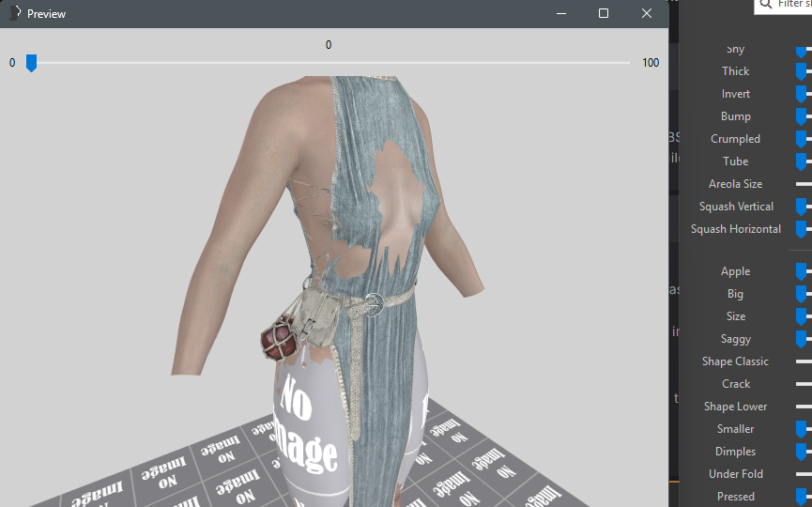Click the Invert slider label
The image size is (812, 507).
tap(735, 94)
